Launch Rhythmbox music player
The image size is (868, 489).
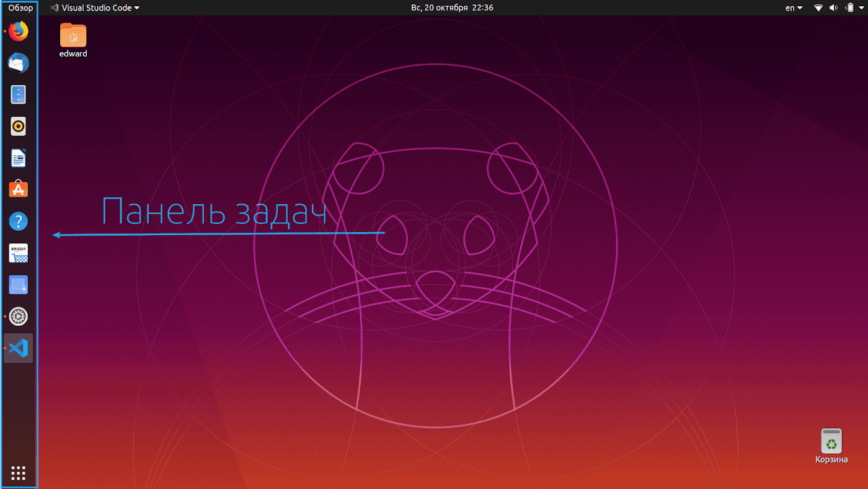[19, 126]
